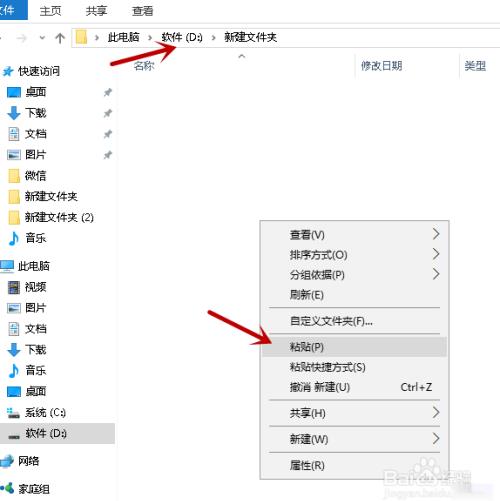Select 软件 (D:) drive in sidebar
This screenshot has height=501, width=500.
click(x=57, y=433)
